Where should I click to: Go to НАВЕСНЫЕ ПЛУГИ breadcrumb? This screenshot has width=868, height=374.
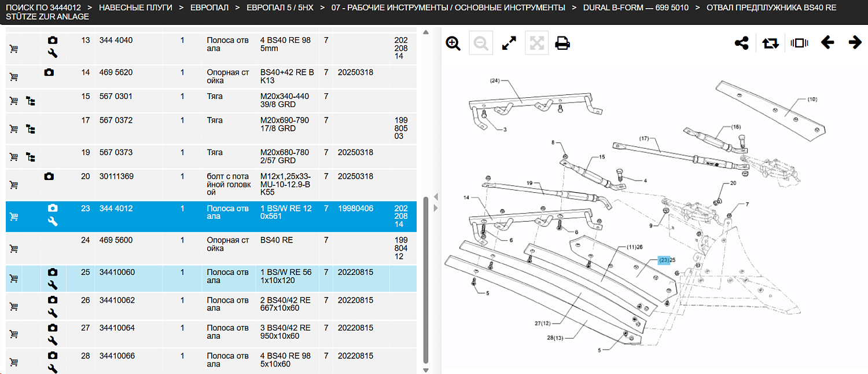135,8
